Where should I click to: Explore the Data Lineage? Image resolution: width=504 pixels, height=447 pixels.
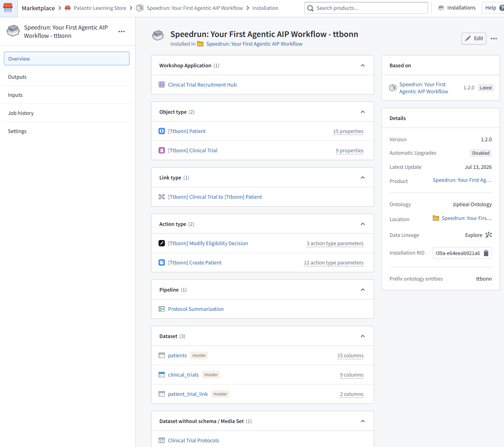tap(478, 235)
